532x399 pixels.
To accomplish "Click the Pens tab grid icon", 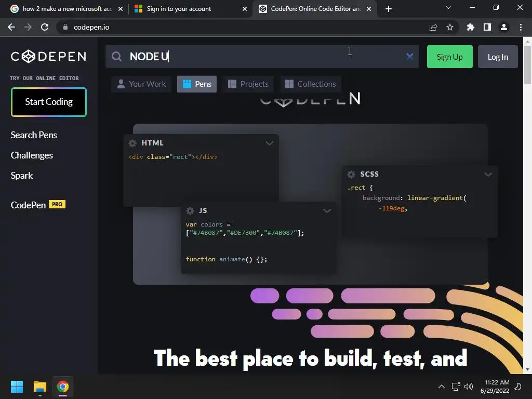I will (x=187, y=84).
